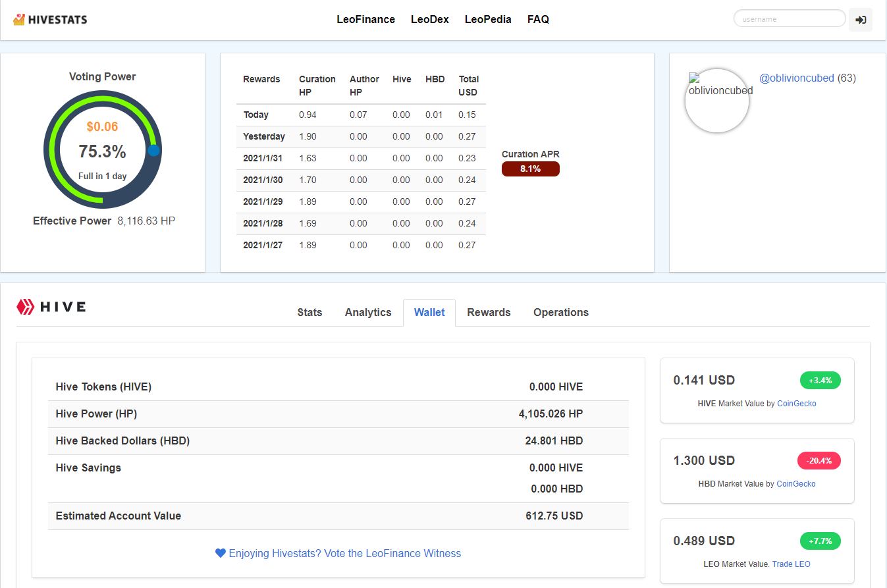Click the Hive Tokens (HIVE) label
The height and width of the screenshot is (588, 887).
[x=103, y=387]
